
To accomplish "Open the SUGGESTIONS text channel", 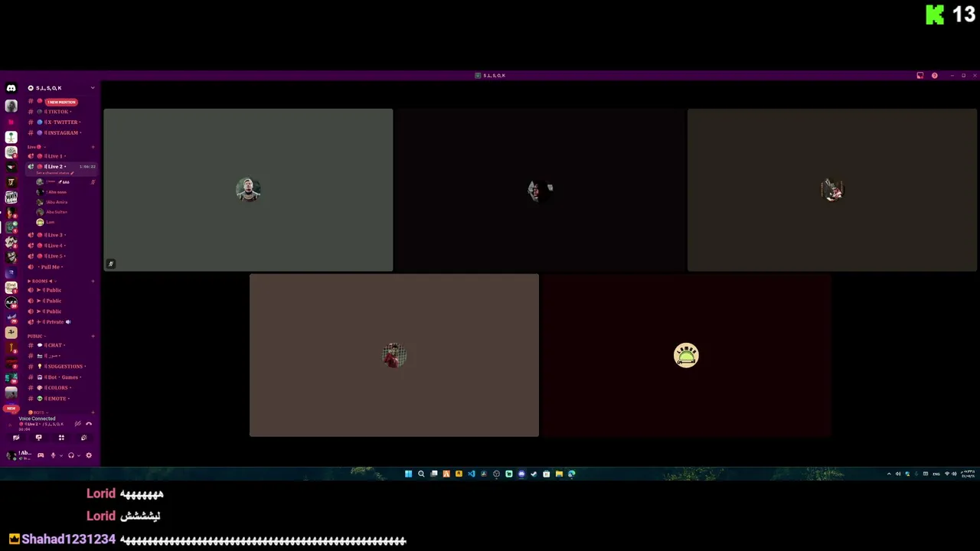I will (x=61, y=367).
